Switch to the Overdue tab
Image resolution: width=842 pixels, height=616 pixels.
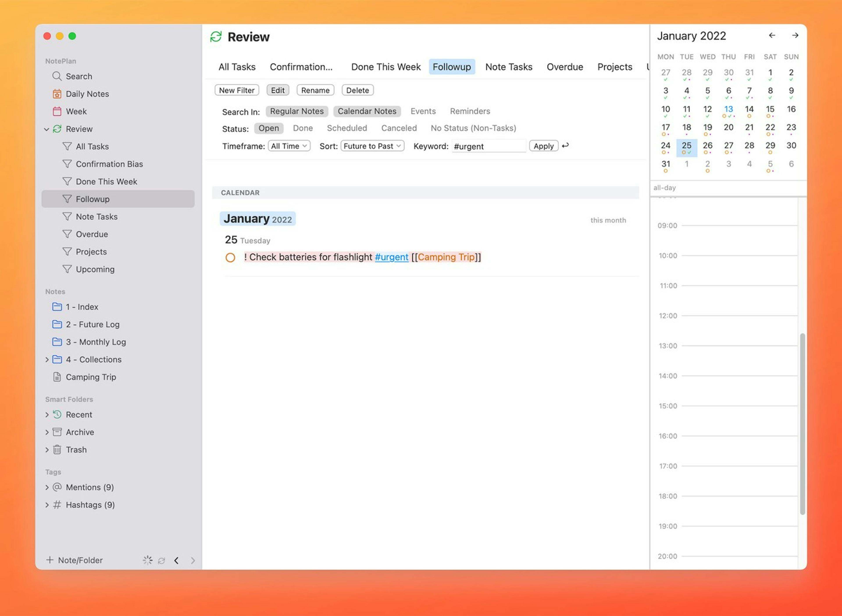(565, 67)
